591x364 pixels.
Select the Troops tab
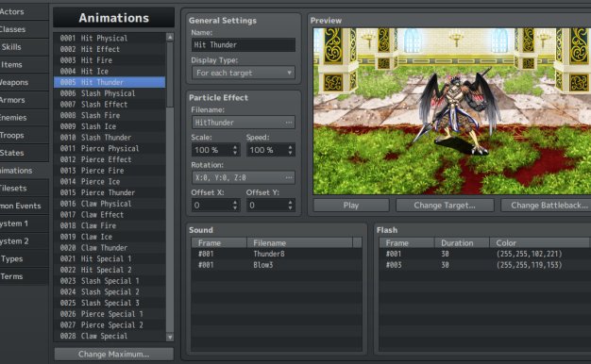24,136
